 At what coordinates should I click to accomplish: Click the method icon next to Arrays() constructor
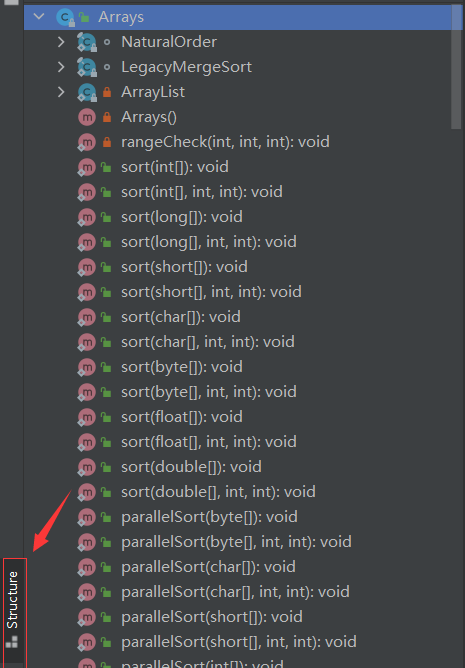click(87, 117)
